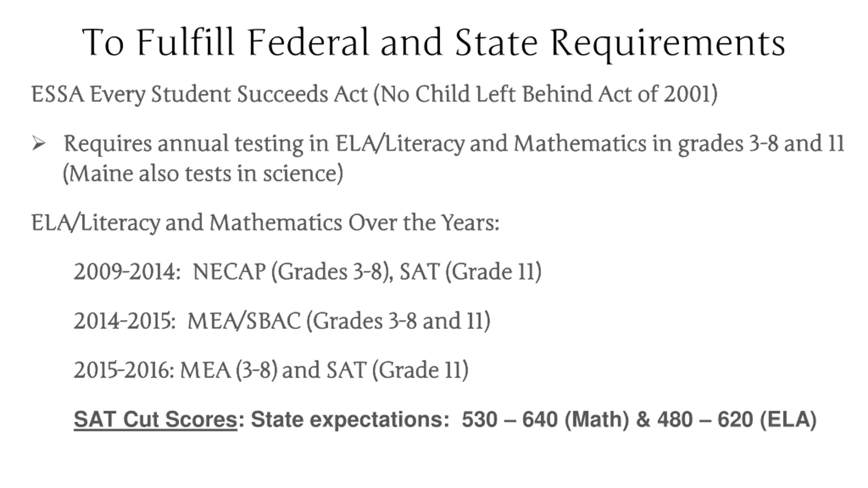Click '(No Child Left Behind Act of 2001)' text
Image resolution: width=868 pixels, height=488 pixels.
(545, 94)
